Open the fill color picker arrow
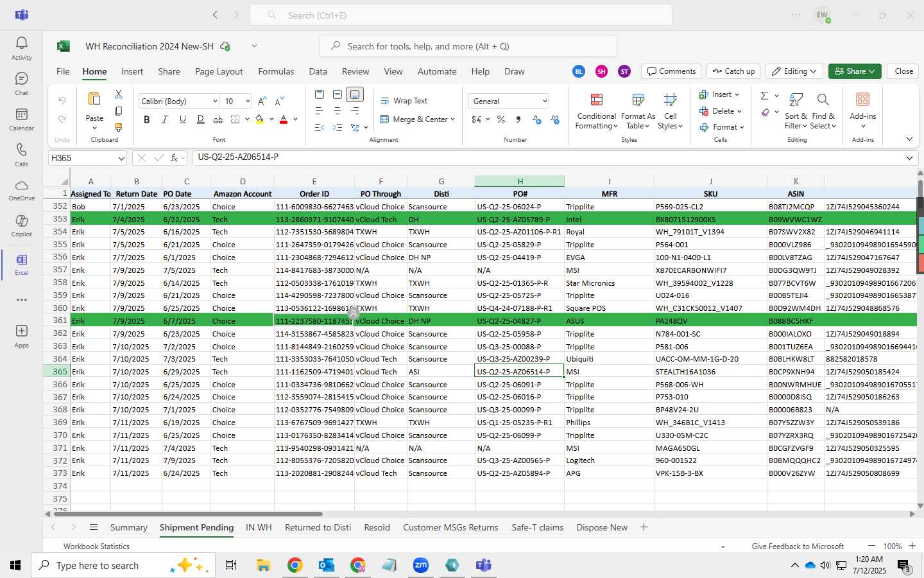This screenshot has height=578, width=924. pos(271,119)
